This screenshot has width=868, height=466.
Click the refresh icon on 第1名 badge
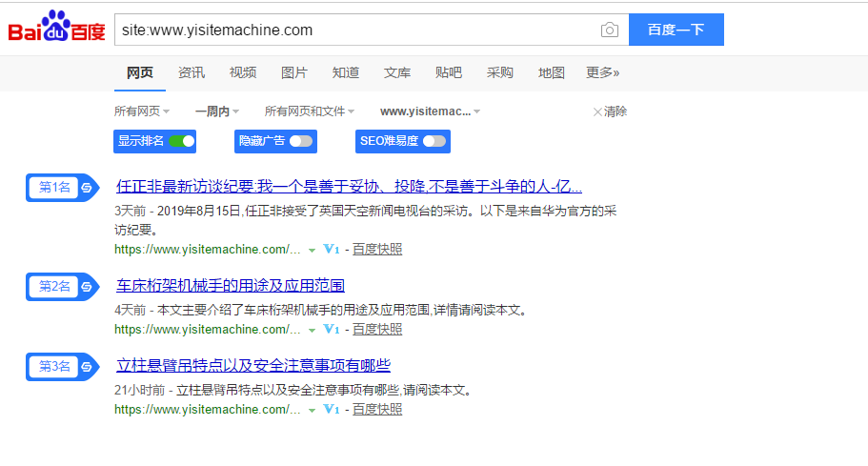click(87, 188)
